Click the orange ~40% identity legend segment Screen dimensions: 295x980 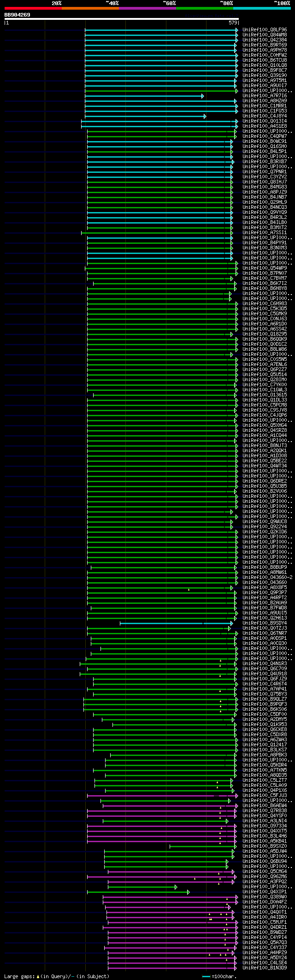(x=90, y=8)
